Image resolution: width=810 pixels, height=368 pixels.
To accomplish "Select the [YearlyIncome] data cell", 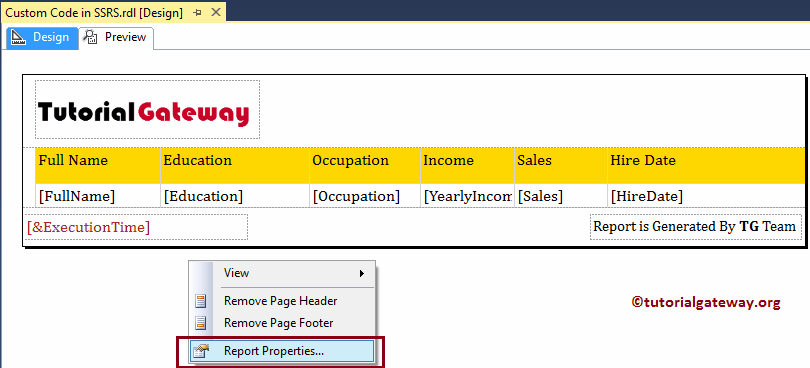I will pos(468,196).
